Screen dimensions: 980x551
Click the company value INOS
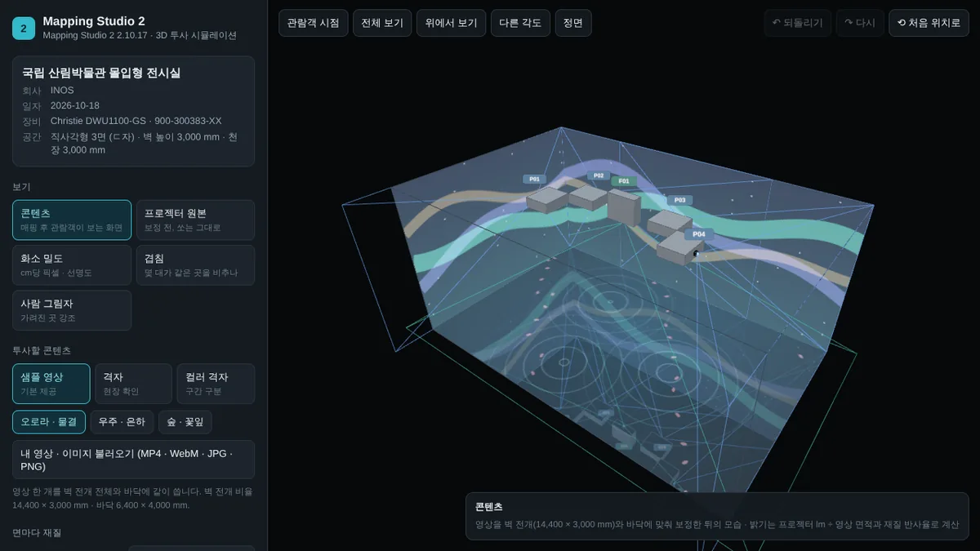click(x=62, y=91)
